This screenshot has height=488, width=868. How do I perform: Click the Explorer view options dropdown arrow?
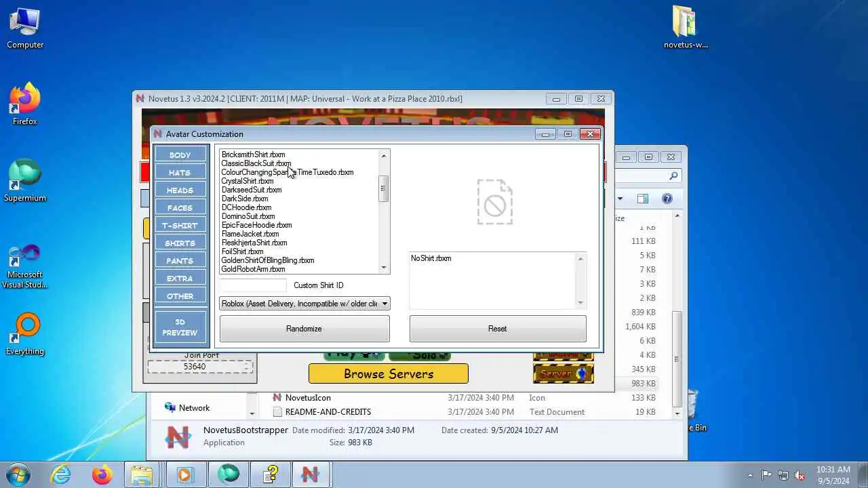coord(620,199)
